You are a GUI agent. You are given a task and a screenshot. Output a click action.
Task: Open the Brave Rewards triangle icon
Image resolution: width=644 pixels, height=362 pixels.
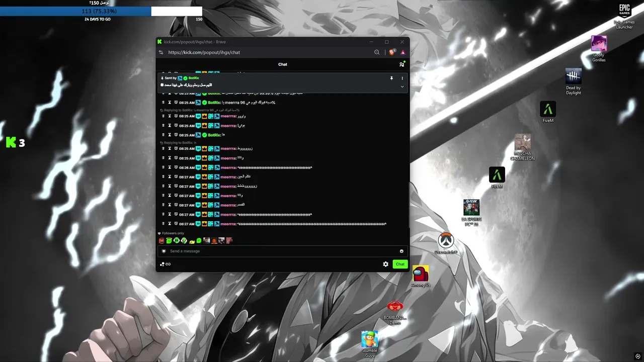[x=403, y=52]
